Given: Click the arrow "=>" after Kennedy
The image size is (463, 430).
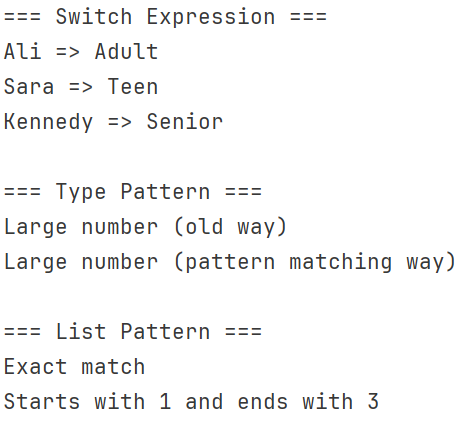Looking at the screenshot, I should (120, 122).
